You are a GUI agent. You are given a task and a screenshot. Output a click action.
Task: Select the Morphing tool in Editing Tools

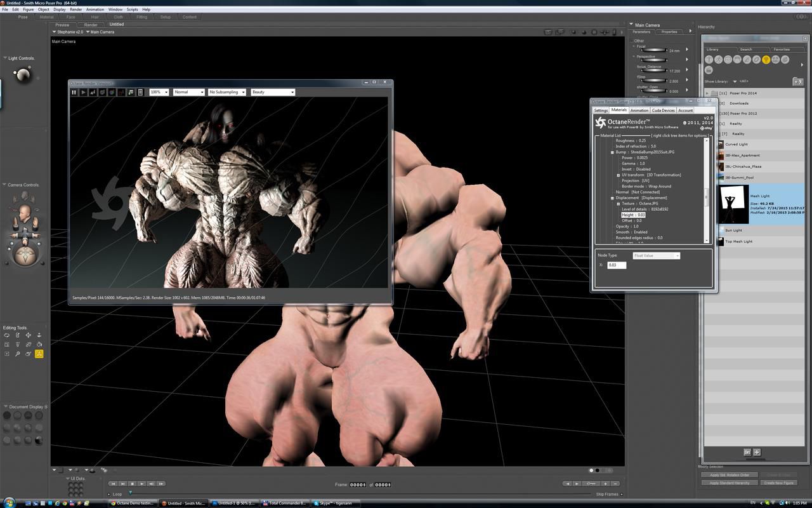pyautogui.click(x=29, y=354)
